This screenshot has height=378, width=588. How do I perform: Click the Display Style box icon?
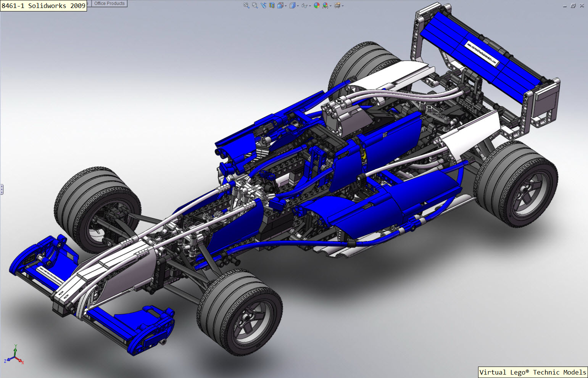(x=292, y=5)
